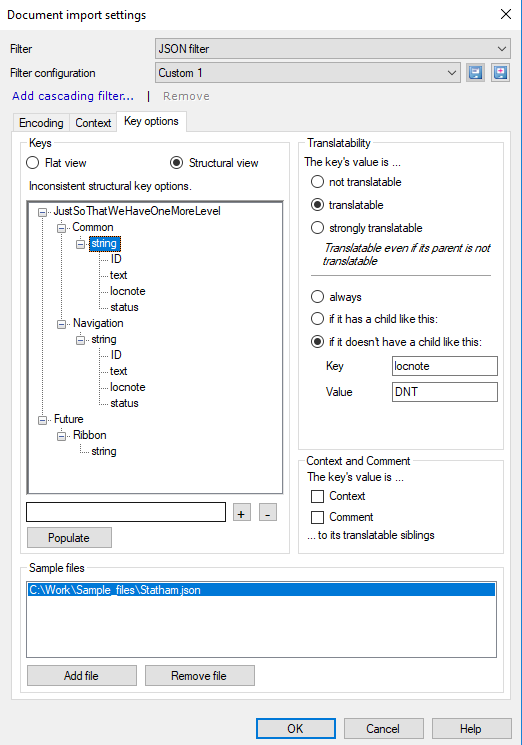Select the string key under Ribbon
The image size is (522, 745).
(104, 451)
